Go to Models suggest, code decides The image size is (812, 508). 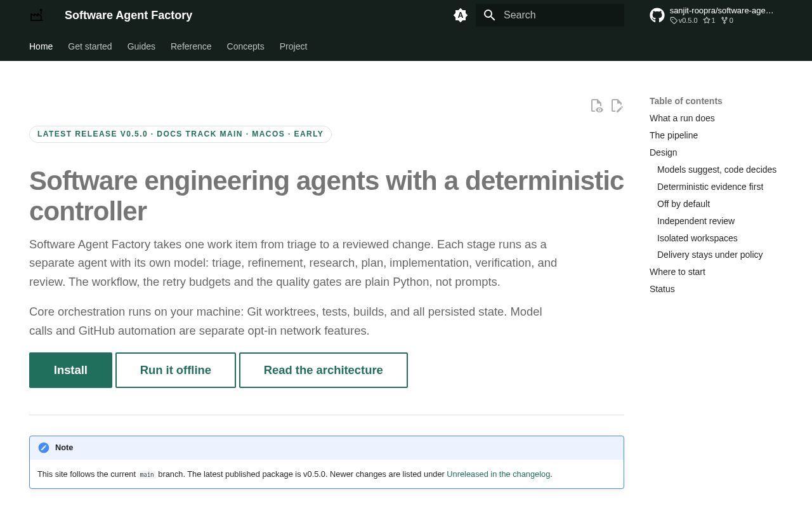click(717, 170)
